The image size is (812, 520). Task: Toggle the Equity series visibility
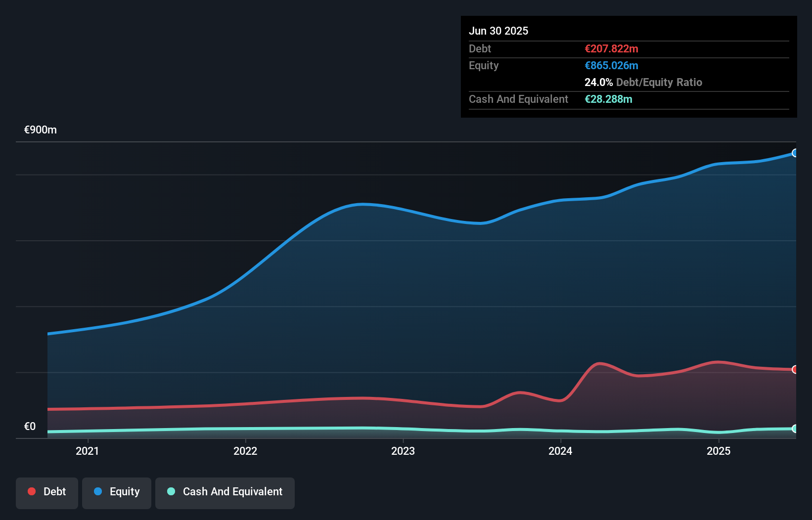click(x=116, y=492)
